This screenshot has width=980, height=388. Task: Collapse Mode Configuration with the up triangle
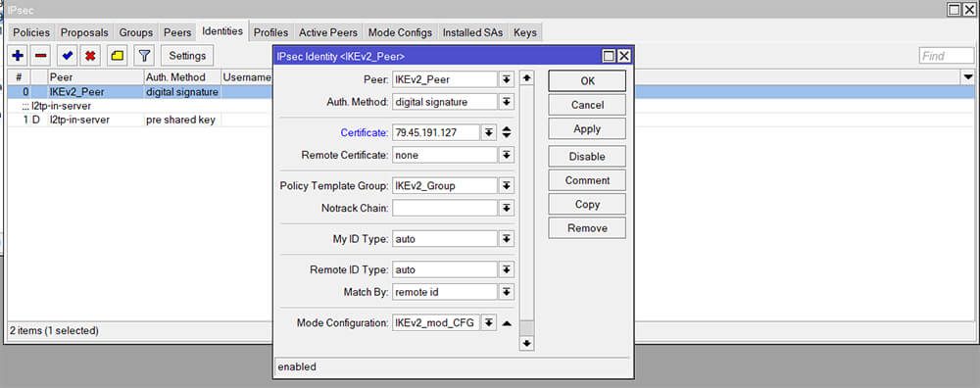507,323
